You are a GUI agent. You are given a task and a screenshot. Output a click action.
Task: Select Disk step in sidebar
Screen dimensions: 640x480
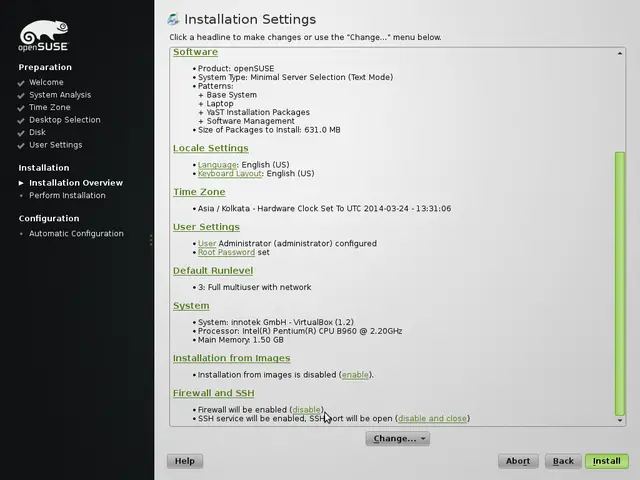point(37,132)
